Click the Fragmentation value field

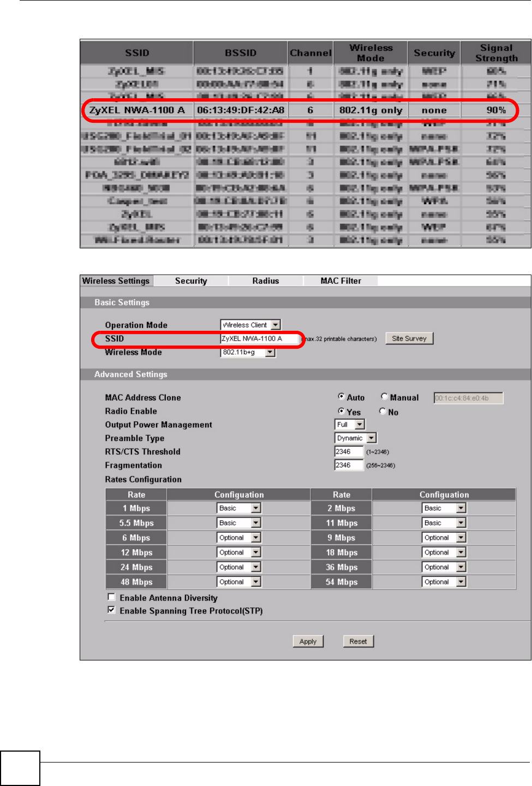point(349,465)
